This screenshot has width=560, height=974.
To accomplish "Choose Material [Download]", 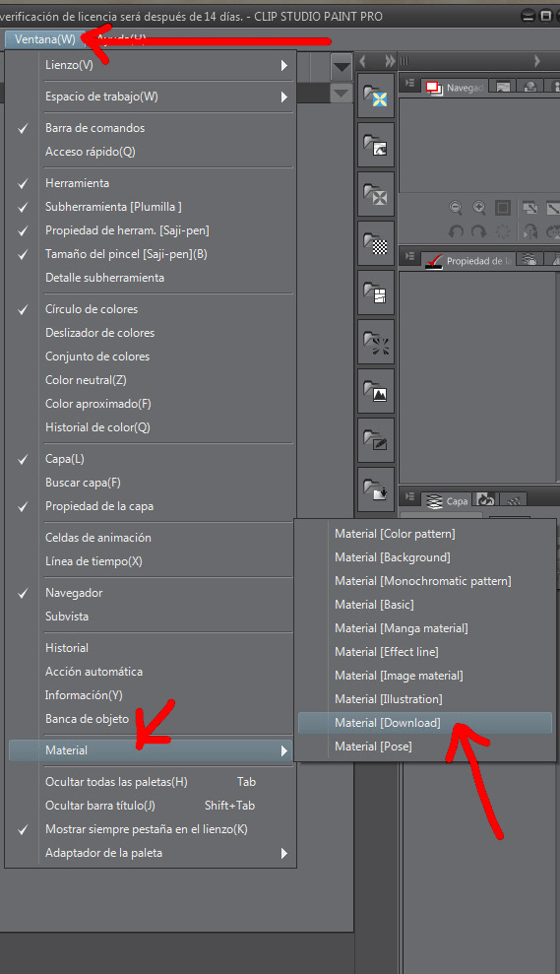I will coord(424,723).
